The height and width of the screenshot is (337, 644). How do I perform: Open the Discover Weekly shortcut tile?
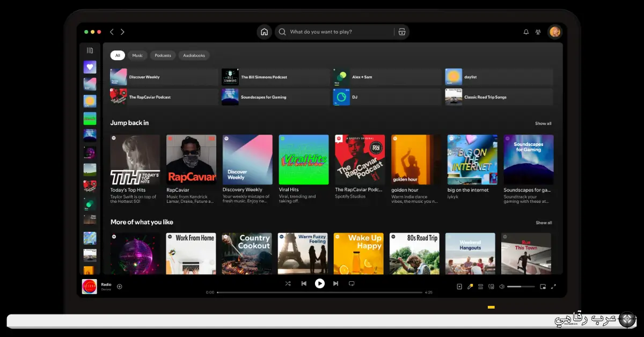[x=164, y=77]
